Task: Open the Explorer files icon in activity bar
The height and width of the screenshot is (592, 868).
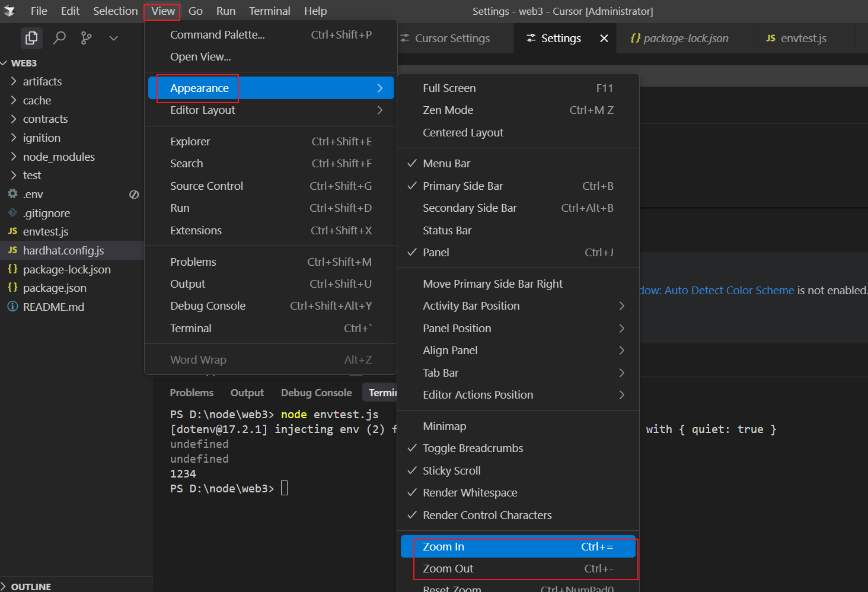Action: pyautogui.click(x=31, y=38)
